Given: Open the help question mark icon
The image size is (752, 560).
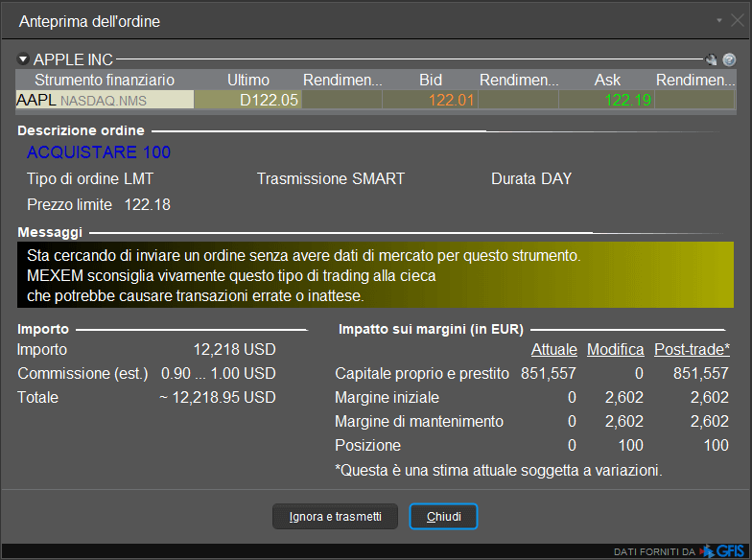Looking at the screenshot, I should click(x=729, y=59).
